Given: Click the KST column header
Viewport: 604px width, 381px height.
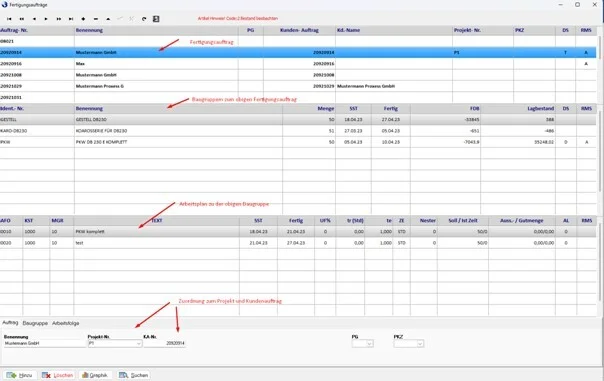Looking at the screenshot, I should click(36, 221).
